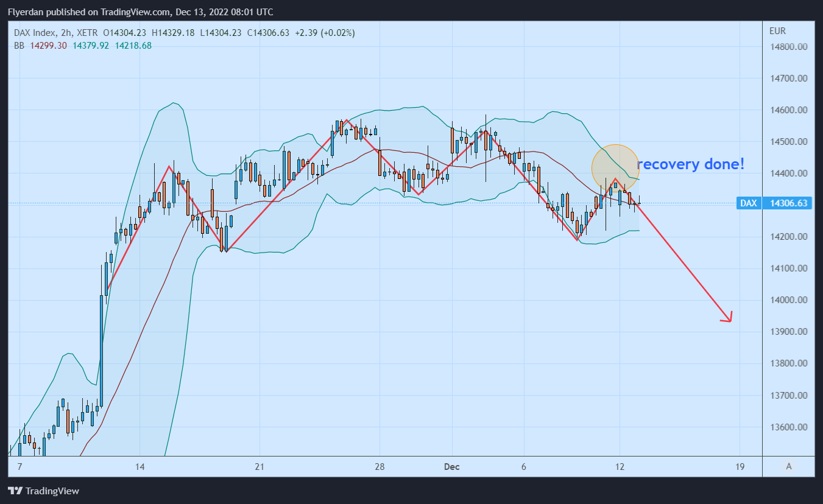Click the close value C14306.63
Screen dimensions: 823x504
(268, 33)
